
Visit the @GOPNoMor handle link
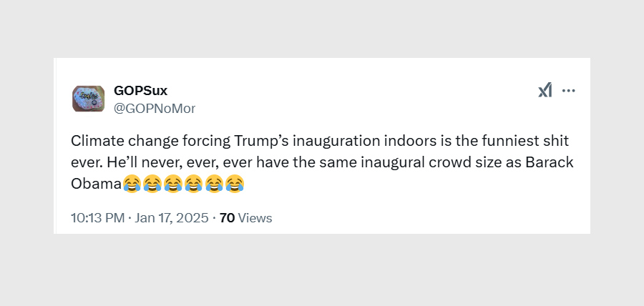[155, 108]
